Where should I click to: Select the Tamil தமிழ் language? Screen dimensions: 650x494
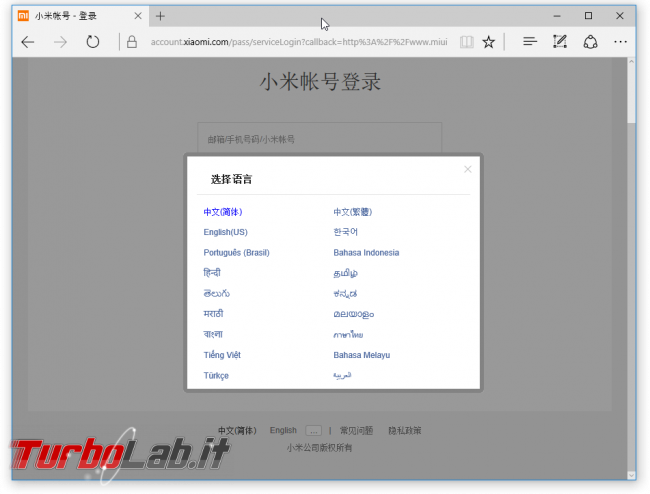(345, 273)
